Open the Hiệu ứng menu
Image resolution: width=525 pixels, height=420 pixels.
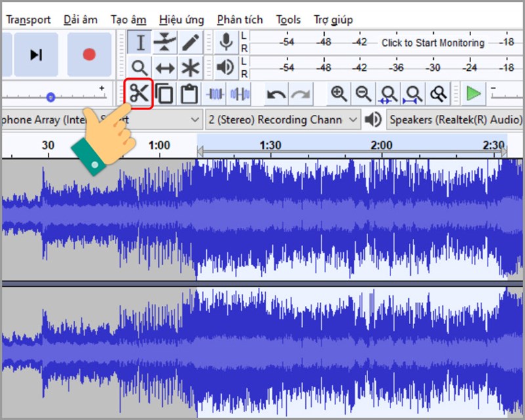[x=180, y=20]
